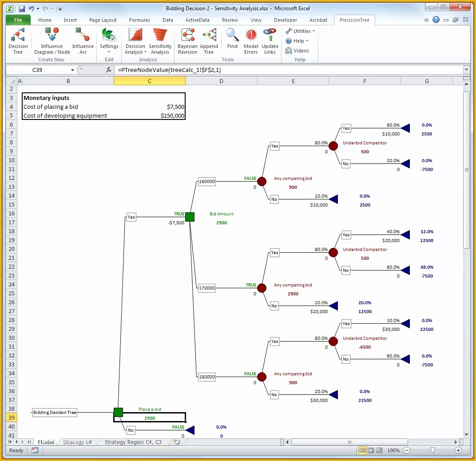Viewport: 476px width, 461px height.
Task: Select the Place a bid decision node
Action: coord(119,413)
